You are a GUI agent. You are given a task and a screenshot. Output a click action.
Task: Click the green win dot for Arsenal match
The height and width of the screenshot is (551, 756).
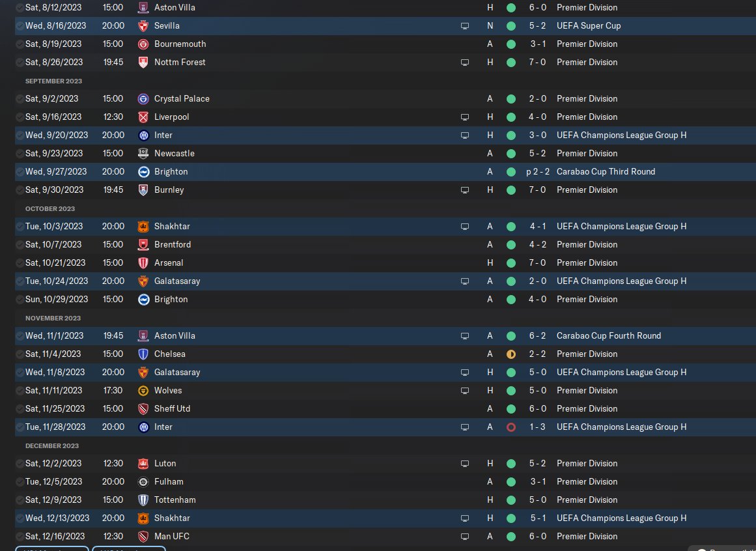(511, 263)
